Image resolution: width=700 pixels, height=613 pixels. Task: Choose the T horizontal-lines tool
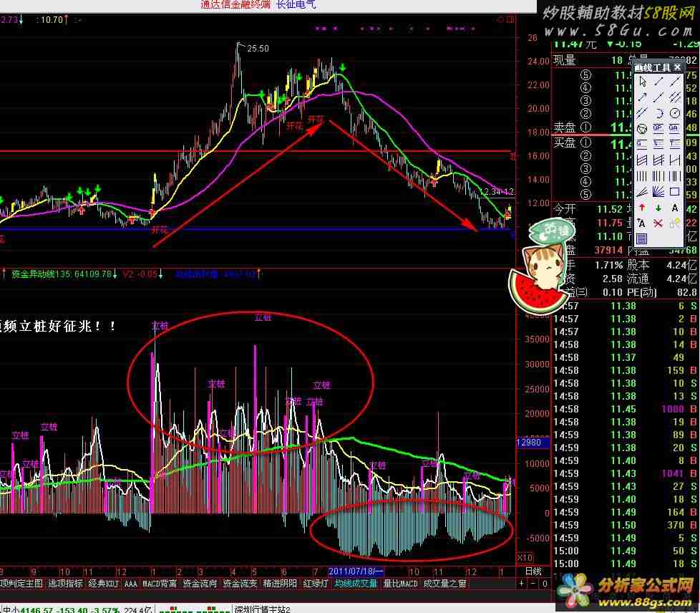pos(675,145)
